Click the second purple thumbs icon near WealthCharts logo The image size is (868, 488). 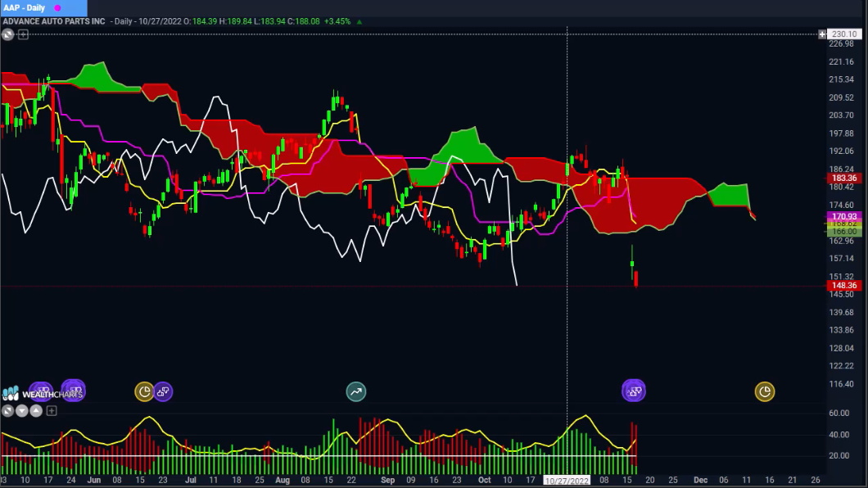click(74, 391)
